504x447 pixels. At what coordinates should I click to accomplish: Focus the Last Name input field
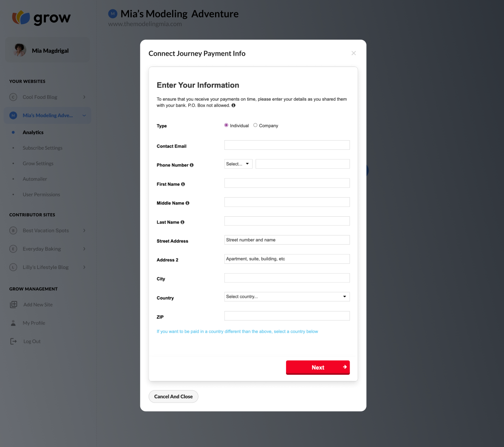(x=287, y=221)
